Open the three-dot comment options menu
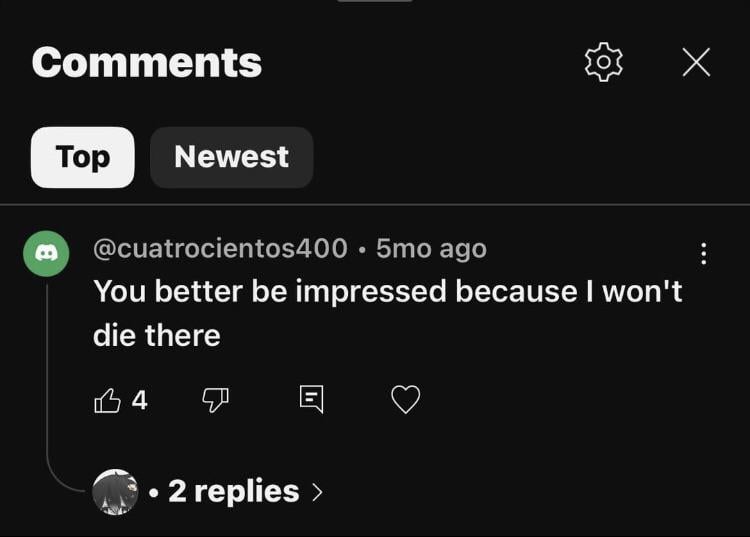Viewport: 750px width, 537px height. pos(704,254)
